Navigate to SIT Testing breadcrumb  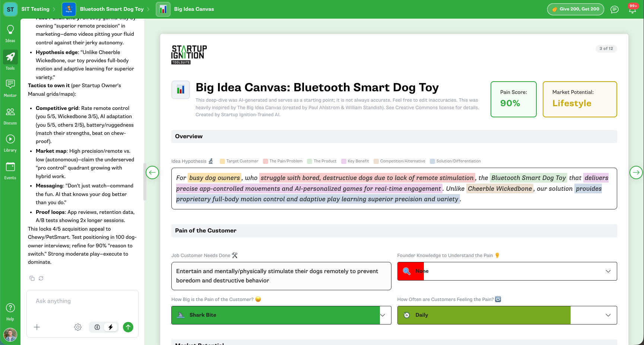[x=35, y=9]
